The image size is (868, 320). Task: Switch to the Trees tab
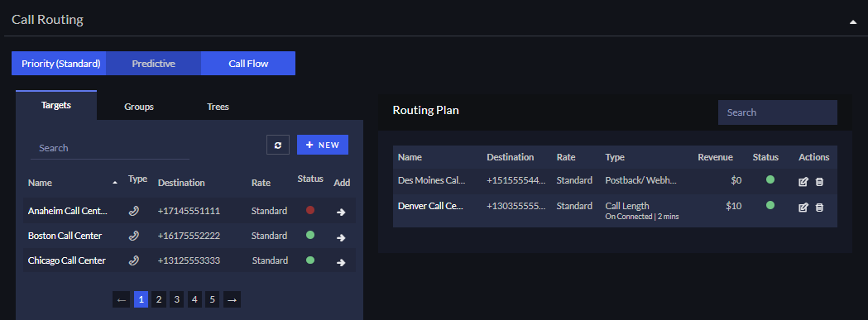tap(218, 107)
